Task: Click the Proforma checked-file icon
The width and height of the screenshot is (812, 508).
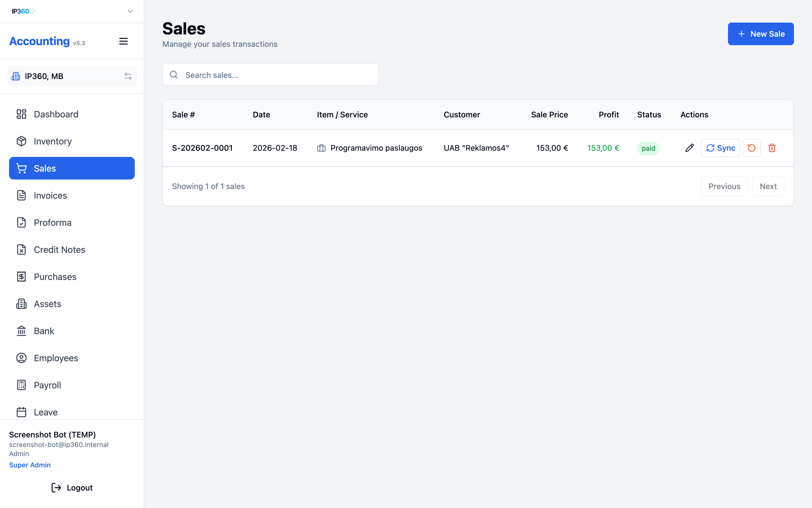Action: pyautogui.click(x=21, y=222)
